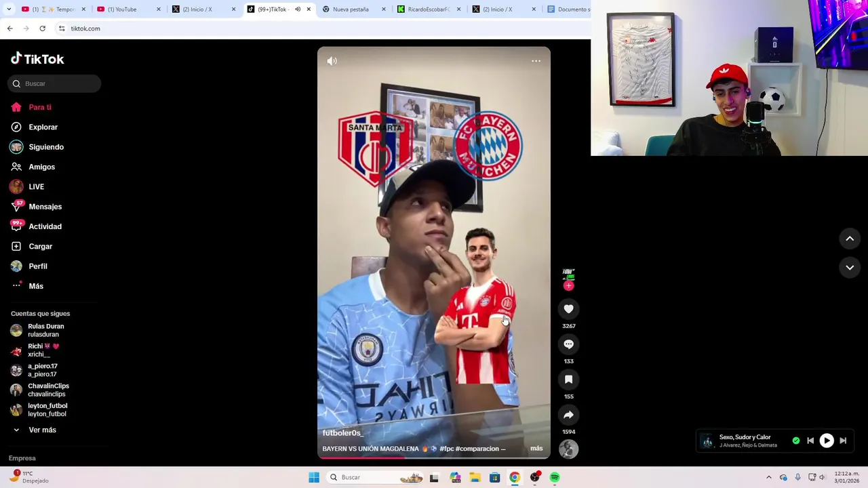Skip to previous track in mini player
Image resolution: width=868 pixels, height=488 pixels.
[810, 441]
